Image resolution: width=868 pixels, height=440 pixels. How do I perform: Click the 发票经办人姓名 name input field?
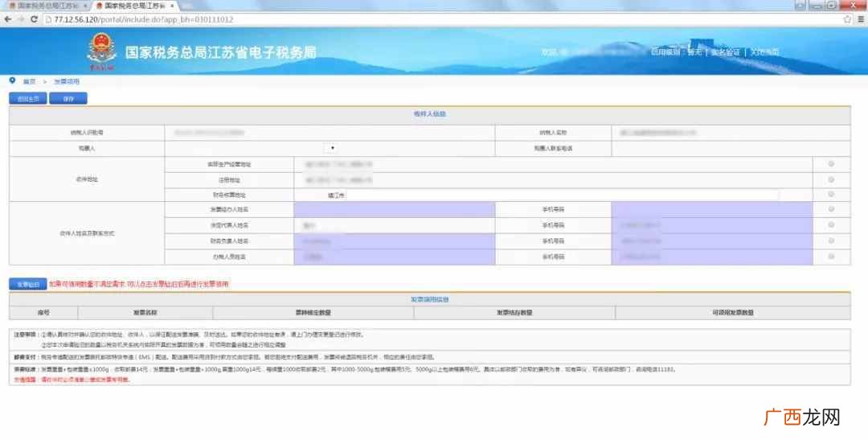click(x=394, y=209)
